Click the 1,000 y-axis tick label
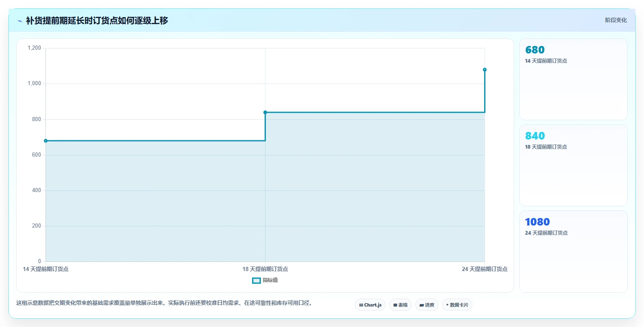 point(34,84)
